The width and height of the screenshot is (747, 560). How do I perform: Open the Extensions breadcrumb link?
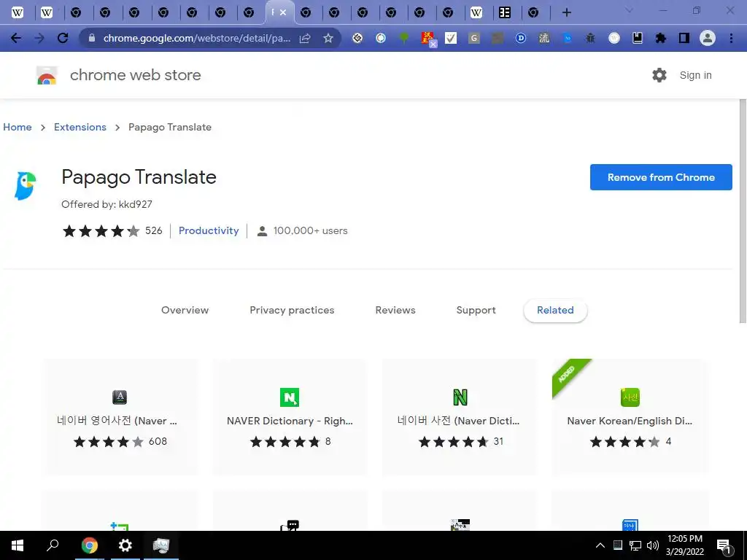[80, 127]
